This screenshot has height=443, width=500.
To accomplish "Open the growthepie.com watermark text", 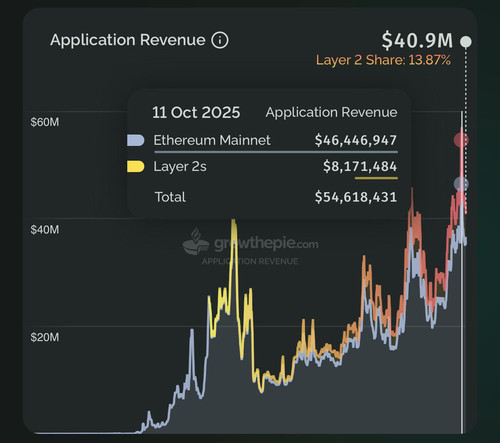I will (266, 244).
